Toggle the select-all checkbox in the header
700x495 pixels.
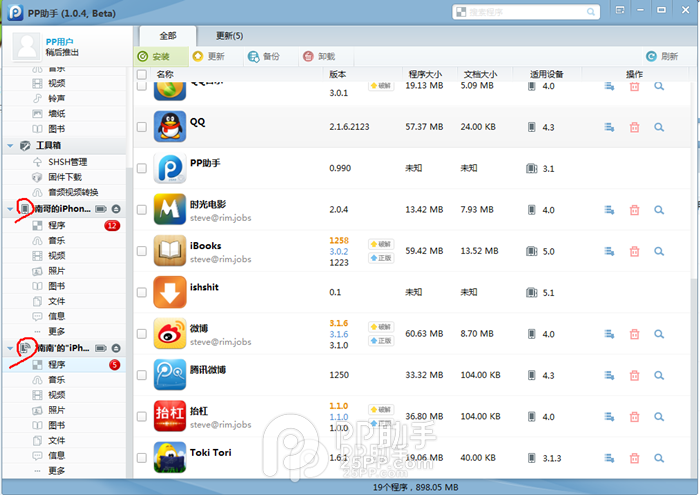coord(141,75)
